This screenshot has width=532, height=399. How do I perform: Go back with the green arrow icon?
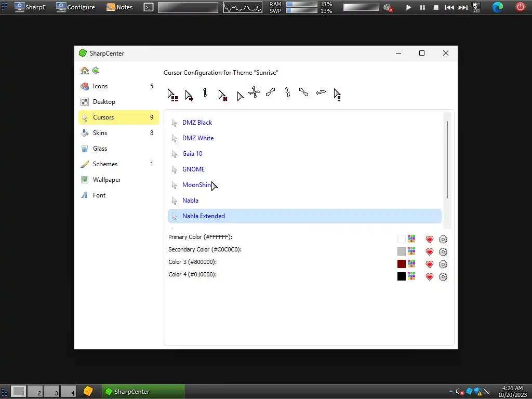point(96,71)
